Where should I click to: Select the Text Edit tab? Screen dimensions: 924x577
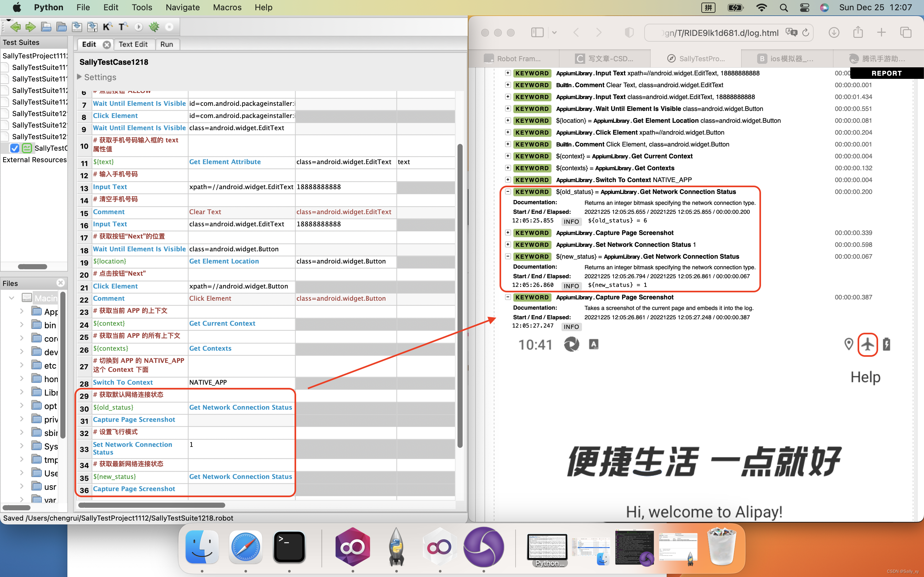[x=133, y=45]
